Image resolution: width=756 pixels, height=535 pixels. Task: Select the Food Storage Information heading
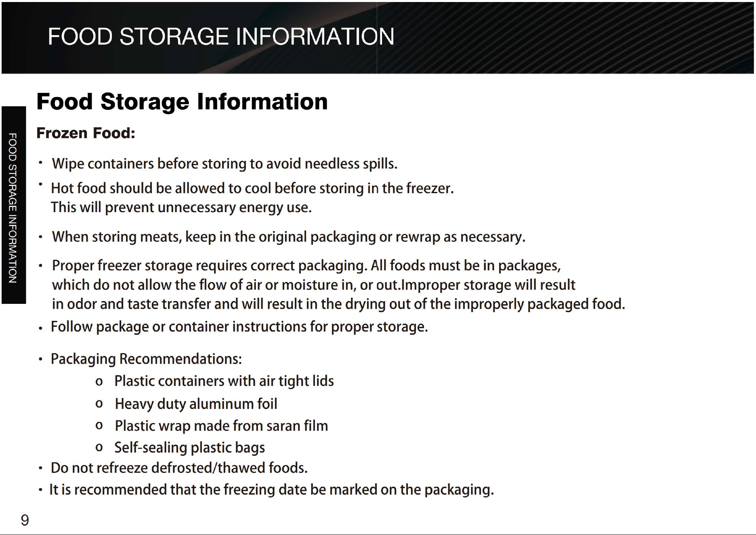click(182, 101)
